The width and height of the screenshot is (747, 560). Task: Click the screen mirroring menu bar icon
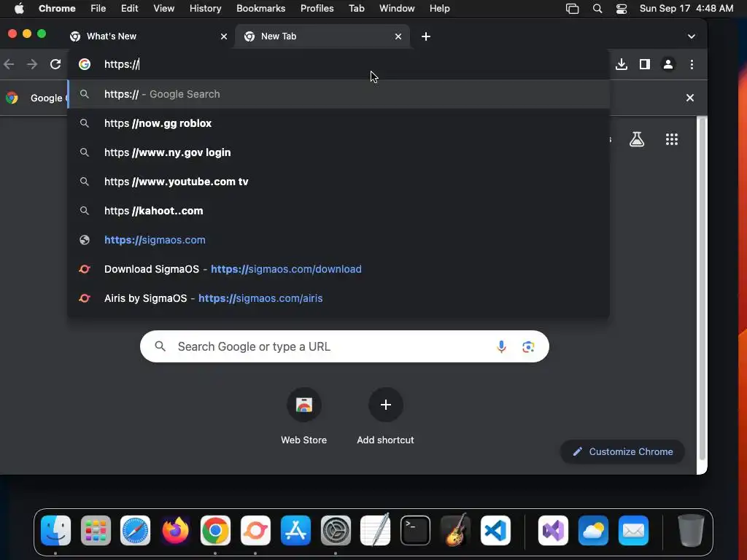[x=572, y=8]
